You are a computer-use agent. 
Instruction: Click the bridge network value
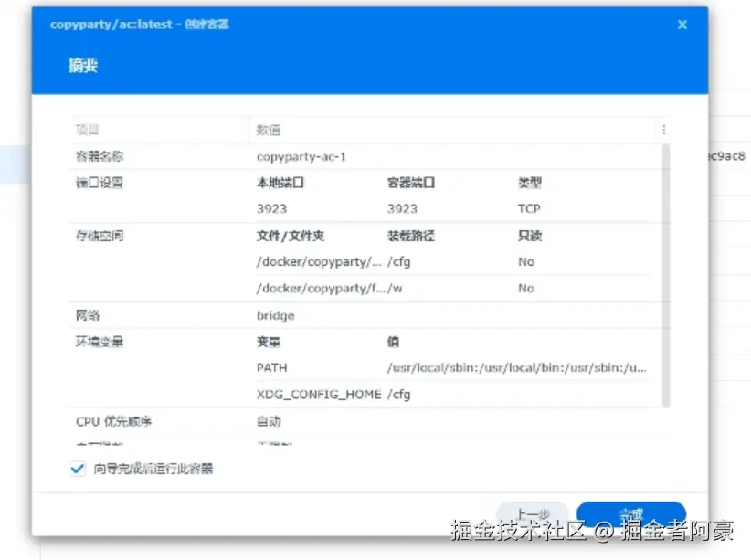275,315
